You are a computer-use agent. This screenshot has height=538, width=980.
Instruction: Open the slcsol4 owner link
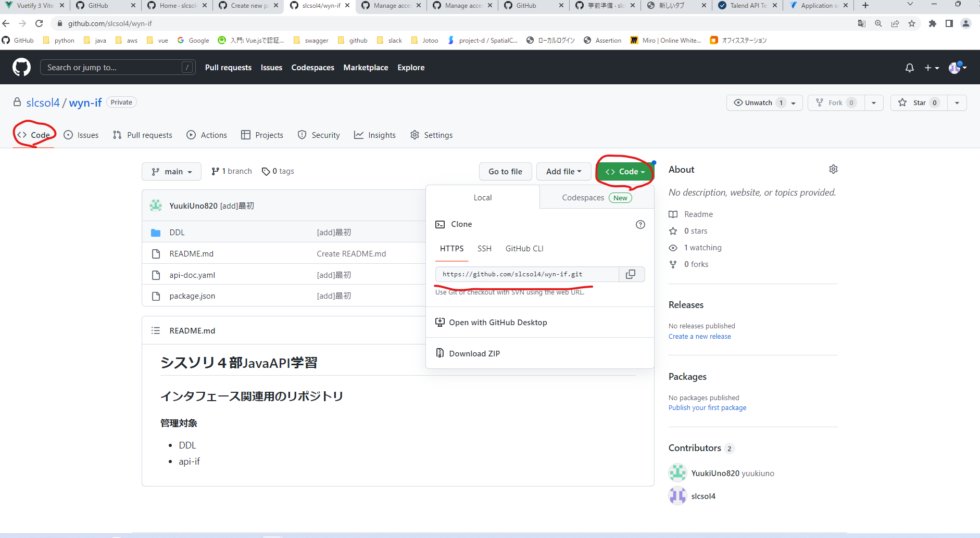click(43, 103)
